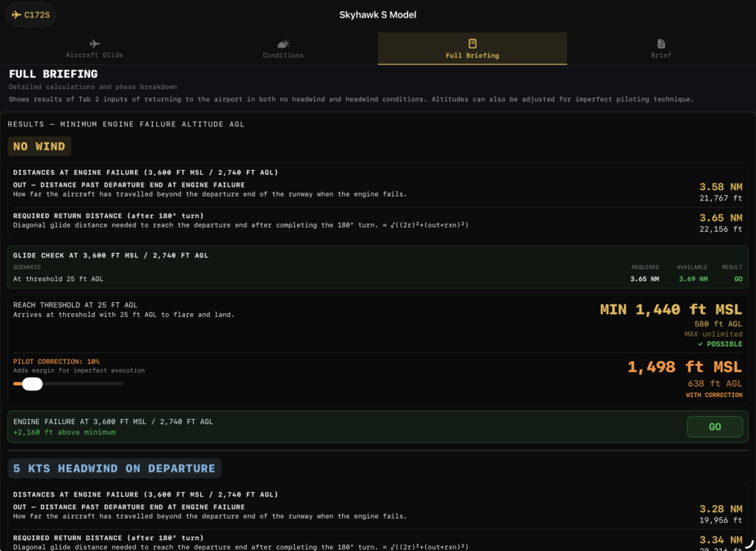Open the C172S aircraft selector pill
The width and height of the screenshot is (756, 551).
pos(30,15)
